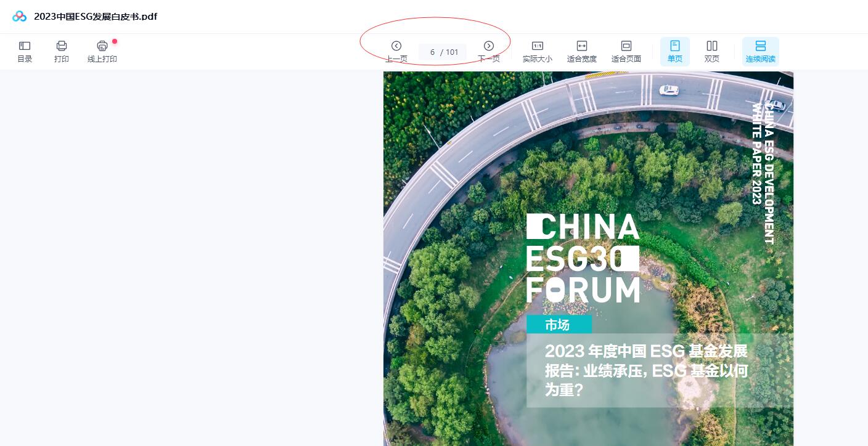Switch to 双页 double page mode
The image size is (868, 446).
(712, 52)
